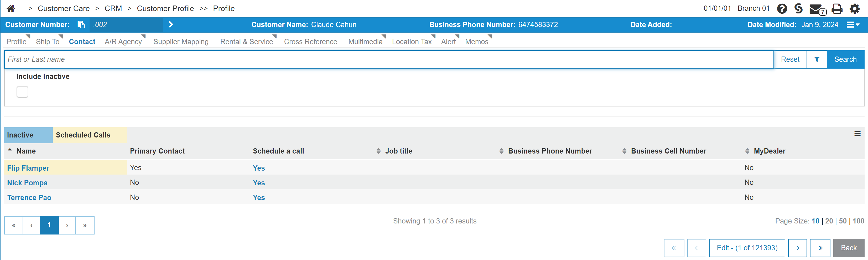Set page size to 20

click(829, 221)
